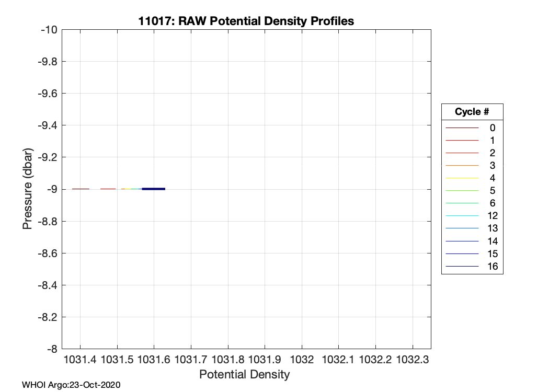Click the blue Cycle 13 legend line
The image size is (549, 392).
[x=461, y=228]
